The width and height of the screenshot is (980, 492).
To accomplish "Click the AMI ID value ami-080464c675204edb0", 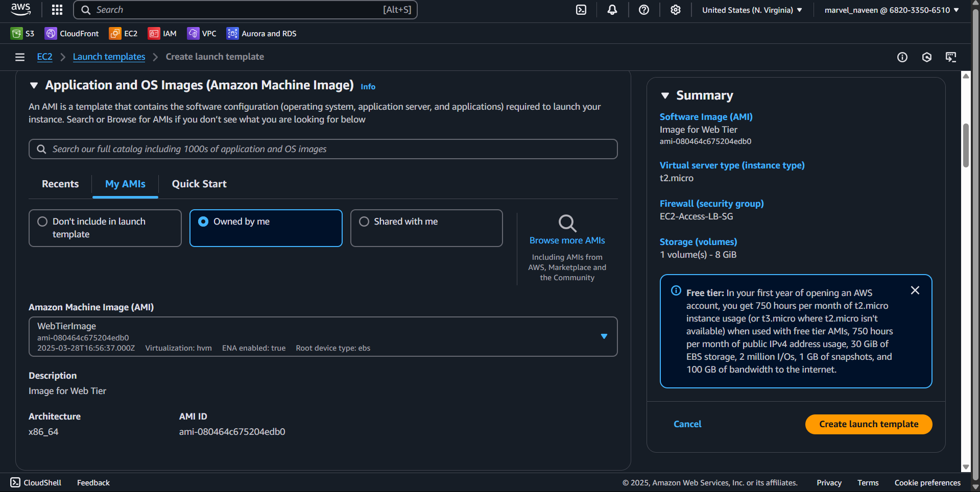I will 232,432.
